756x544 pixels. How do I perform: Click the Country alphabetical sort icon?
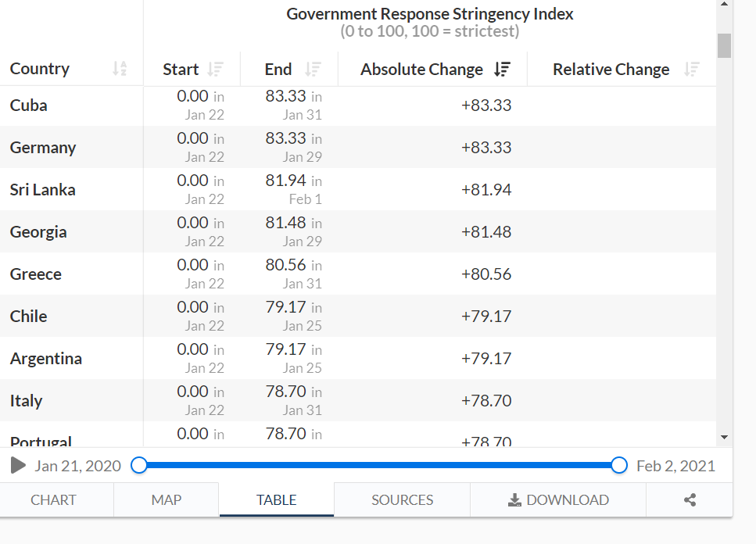tap(120, 69)
